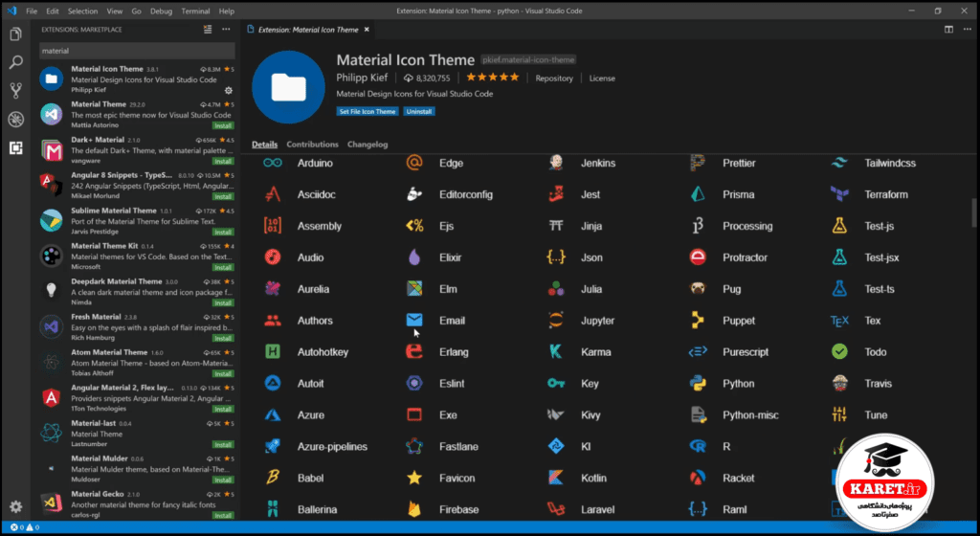Install the Material Gecko extension
The width and height of the screenshot is (980, 536).
pyautogui.click(x=222, y=515)
